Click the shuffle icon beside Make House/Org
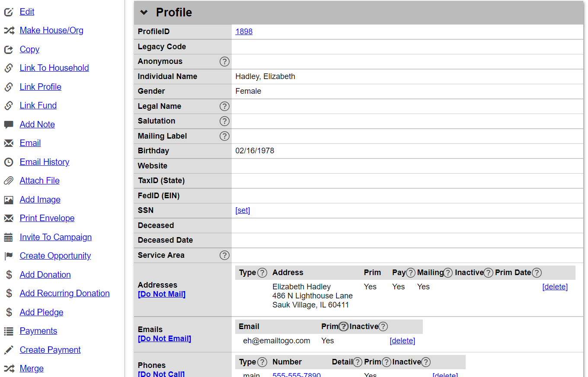Image resolution: width=588 pixels, height=377 pixels. tap(9, 30)
